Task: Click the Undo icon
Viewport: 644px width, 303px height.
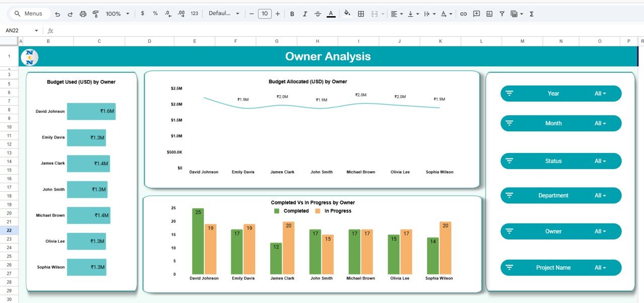Action: 57,14
